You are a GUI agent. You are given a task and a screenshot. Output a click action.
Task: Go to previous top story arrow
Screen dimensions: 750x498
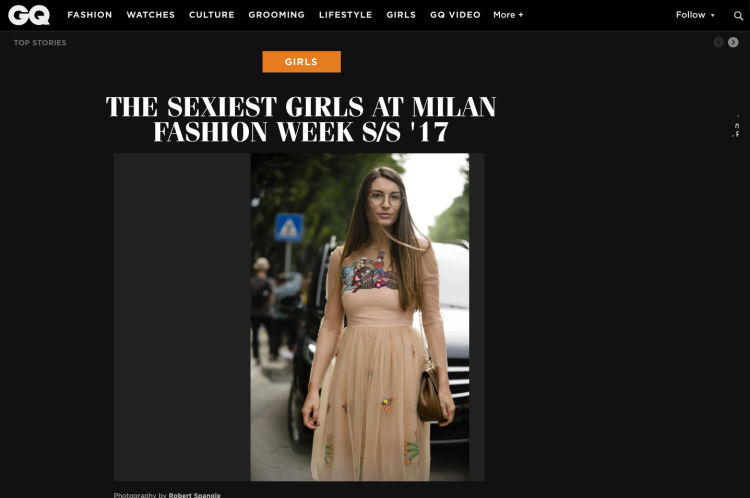(x=718, y=43)
